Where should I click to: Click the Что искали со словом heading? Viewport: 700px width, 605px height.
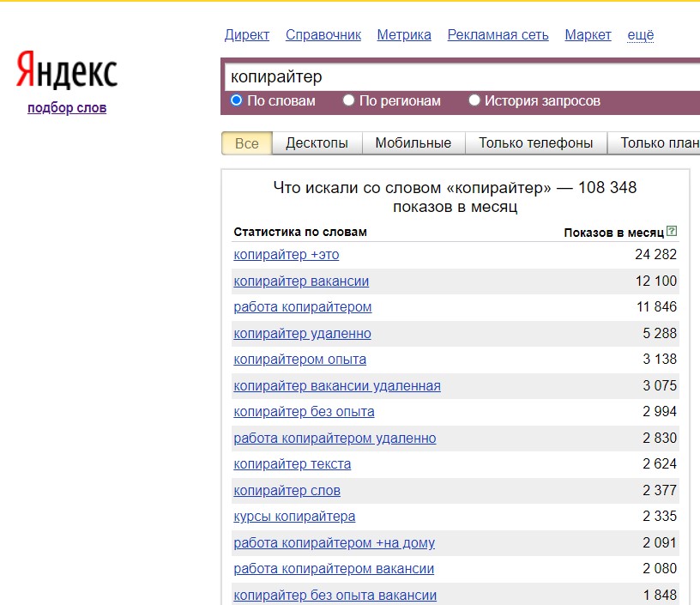(x=455, y=197)
